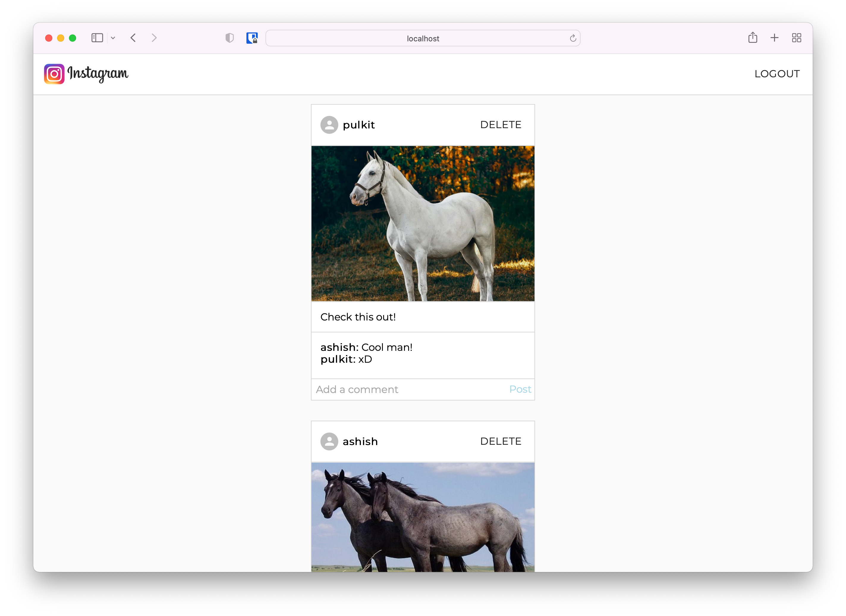Open the Safari share icon
The width and height of the screenshot is (846, 616).
752,37
